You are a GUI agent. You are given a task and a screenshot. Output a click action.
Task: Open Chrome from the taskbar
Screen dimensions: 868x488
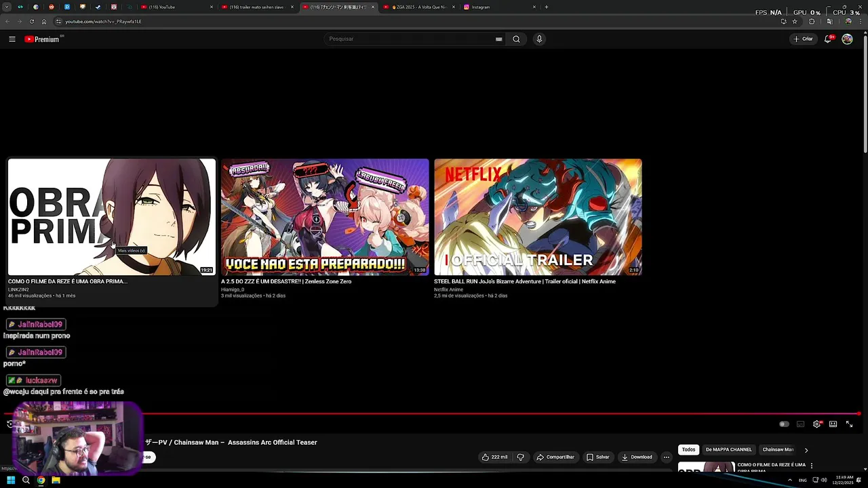point(41,481)
